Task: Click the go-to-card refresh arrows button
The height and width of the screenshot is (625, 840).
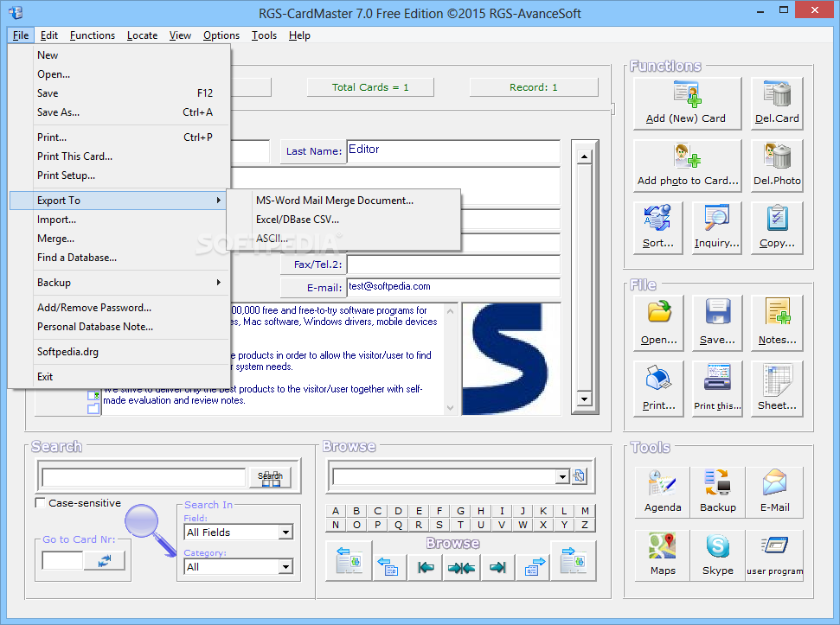Action: coord(105,561)
